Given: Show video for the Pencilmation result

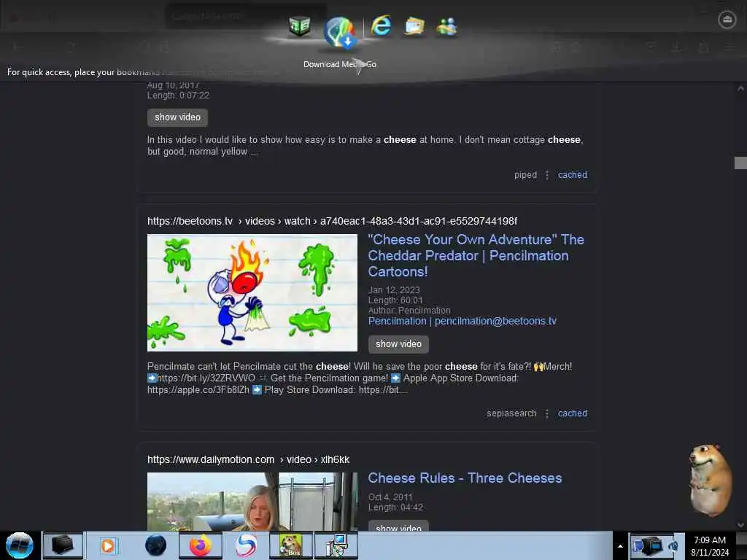Looking at the screenshot, I should (398, 344).
